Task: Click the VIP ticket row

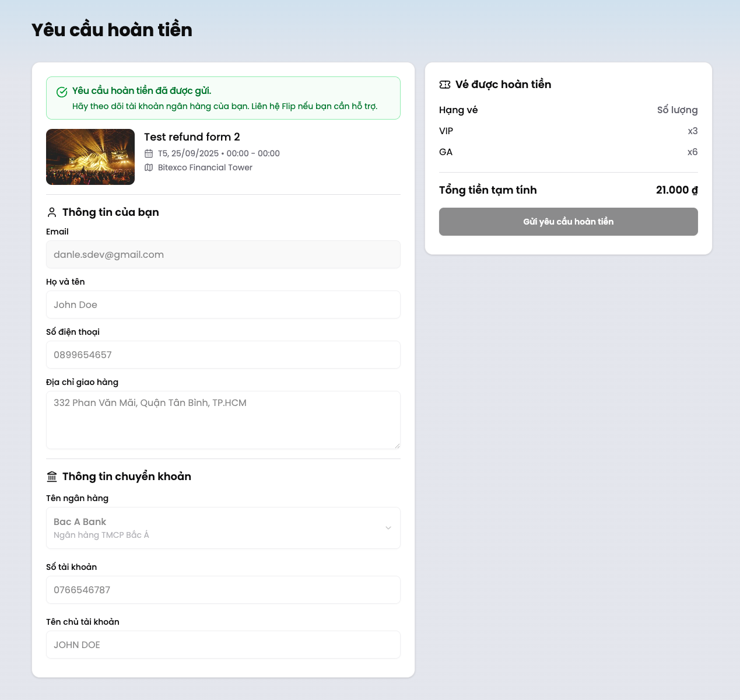Action: [568, 131]
